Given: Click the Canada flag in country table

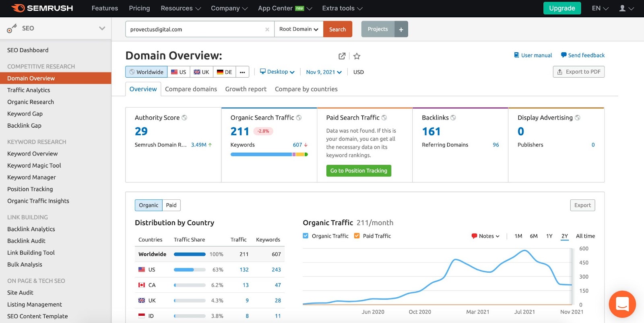Looking at the screenshot, I should click(x=142, y=285).
